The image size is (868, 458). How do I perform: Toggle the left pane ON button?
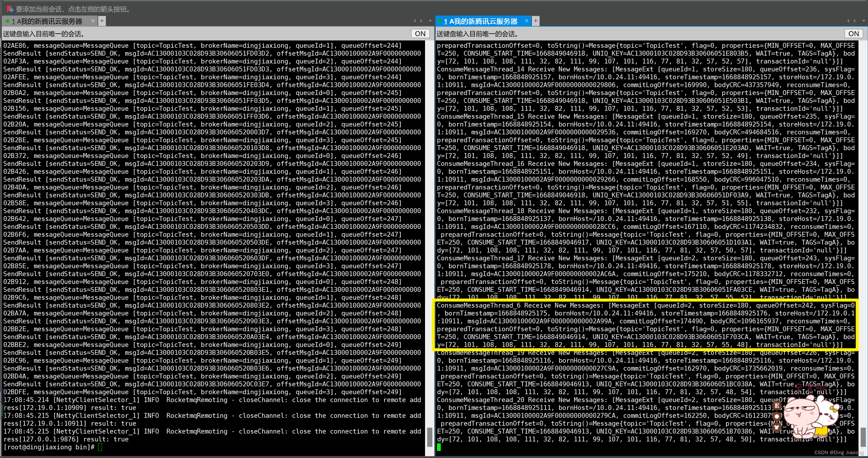point(420,34)
